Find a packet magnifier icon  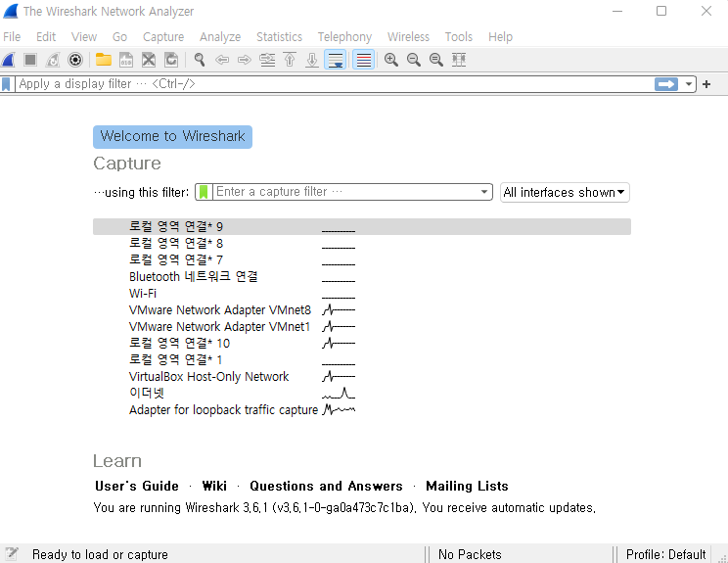coord(200,60)
